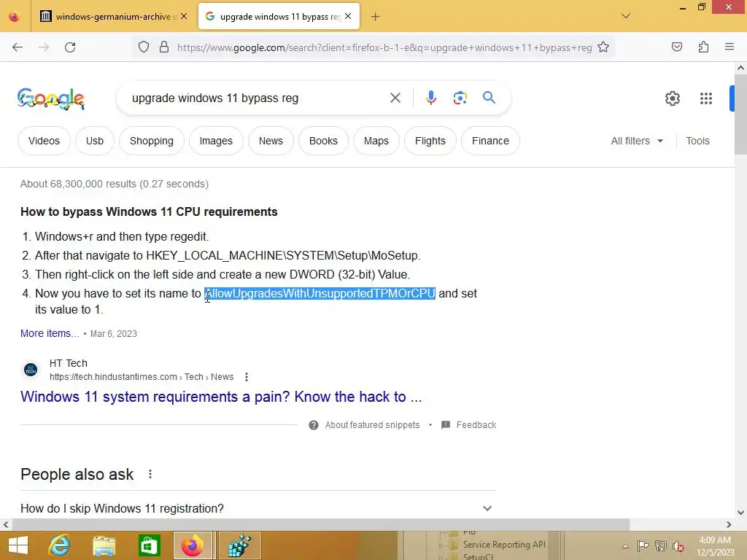Click the highlighted AllowUpgradesWithUnsupportedTPMOrCPU text

click(x=320, y=293)
